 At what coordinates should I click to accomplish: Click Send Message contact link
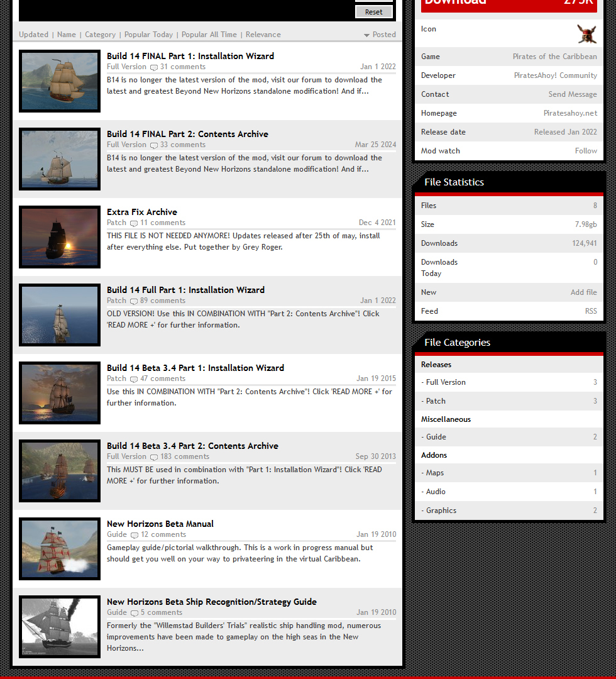[573, 94]
